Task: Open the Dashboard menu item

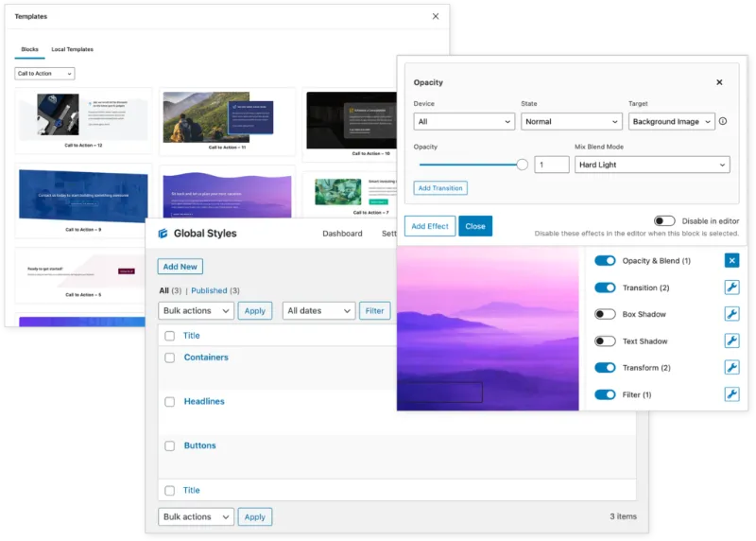Action: [342, 234]
